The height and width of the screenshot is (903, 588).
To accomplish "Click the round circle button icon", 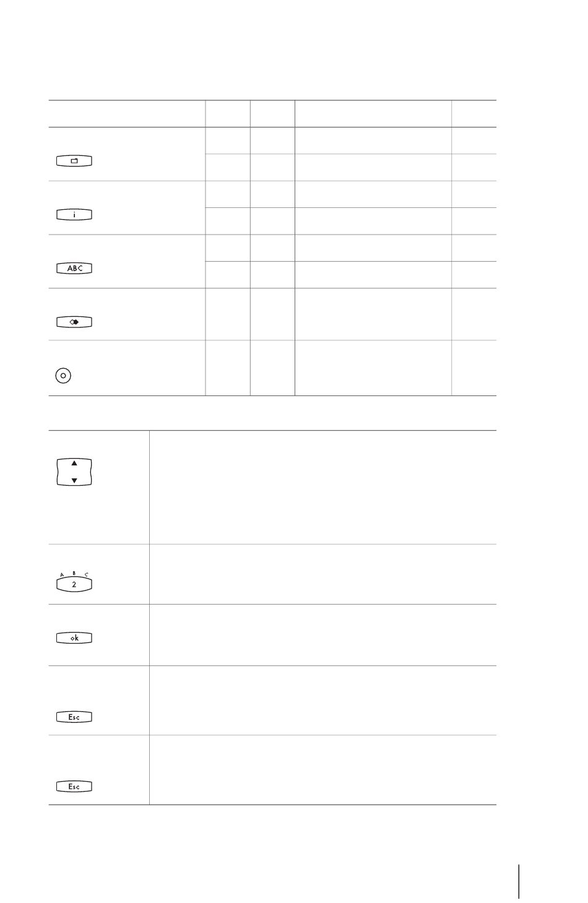I will coord(63,375).
